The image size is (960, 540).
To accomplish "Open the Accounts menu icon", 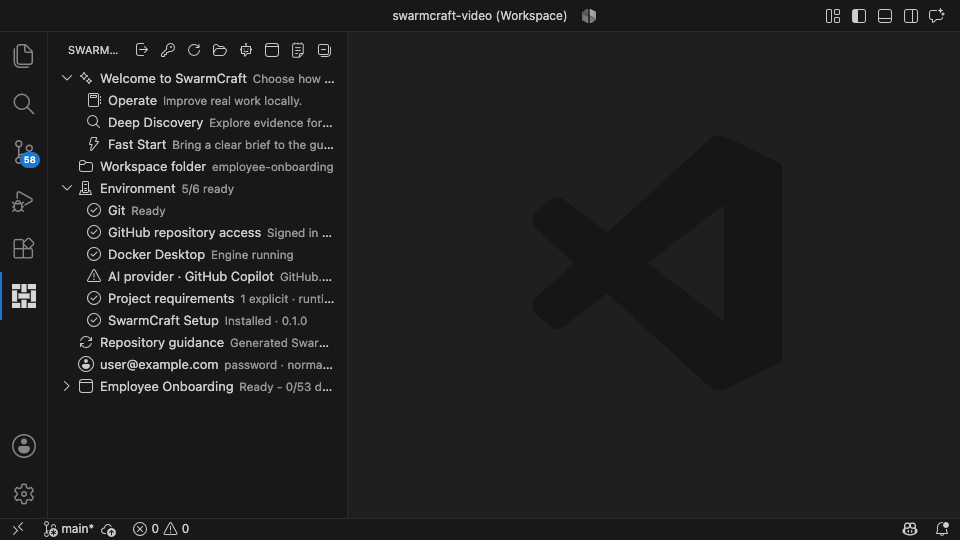I will (24, 446).
